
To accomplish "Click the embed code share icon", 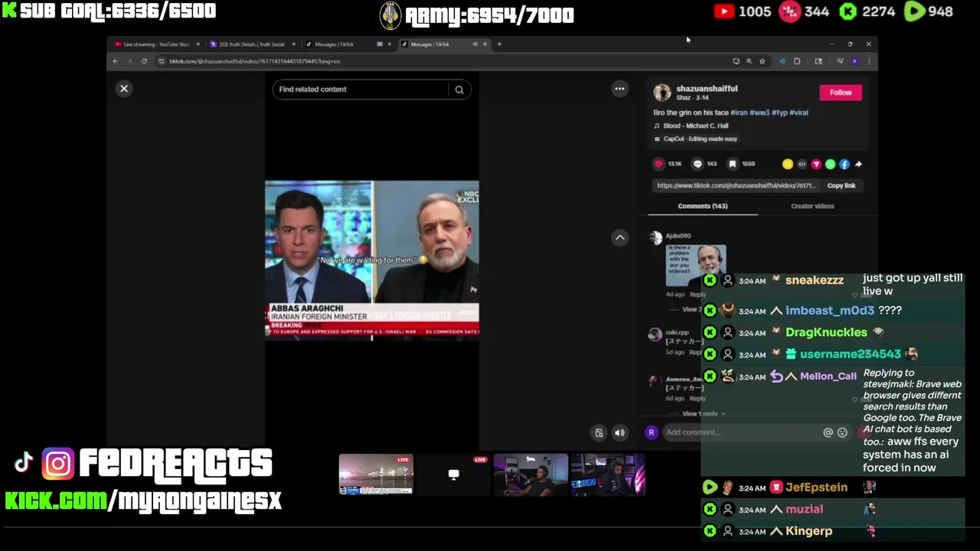I will 802,164.
